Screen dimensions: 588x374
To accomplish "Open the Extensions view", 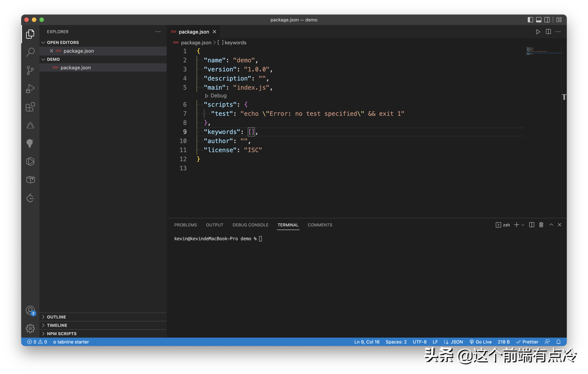I will pyautogui.click(x=30, y=107).
